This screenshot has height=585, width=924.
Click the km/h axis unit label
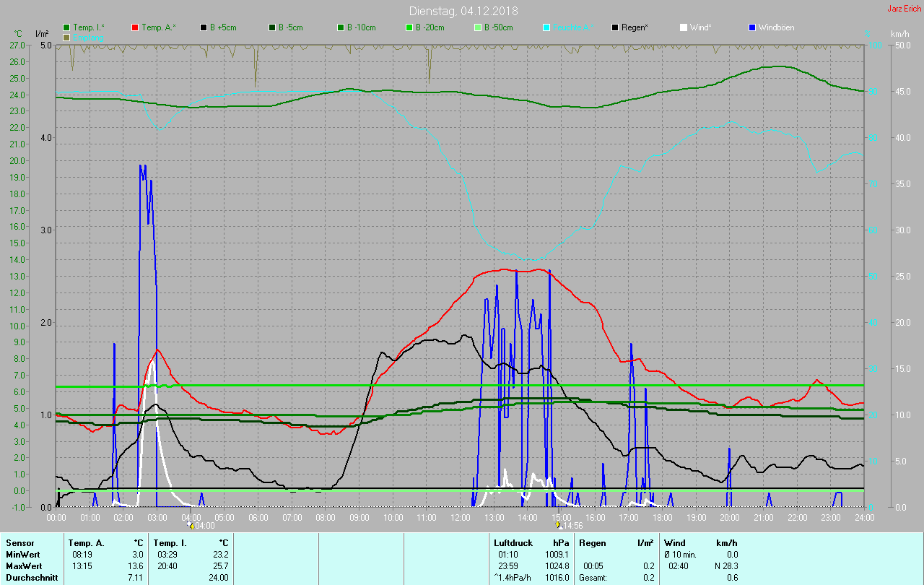click(899, 34)
